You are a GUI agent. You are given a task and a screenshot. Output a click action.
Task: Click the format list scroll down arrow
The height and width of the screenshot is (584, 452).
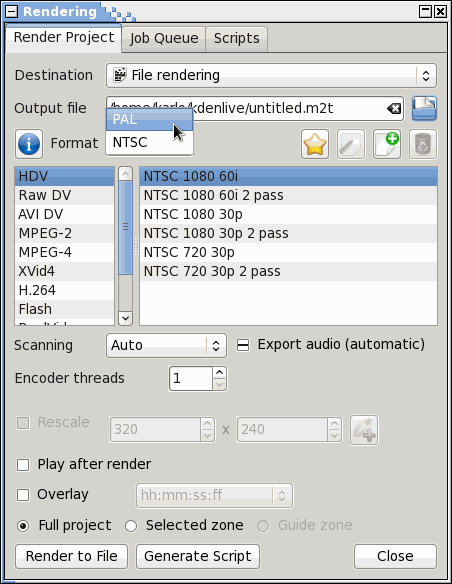click(x=125, y=318)
